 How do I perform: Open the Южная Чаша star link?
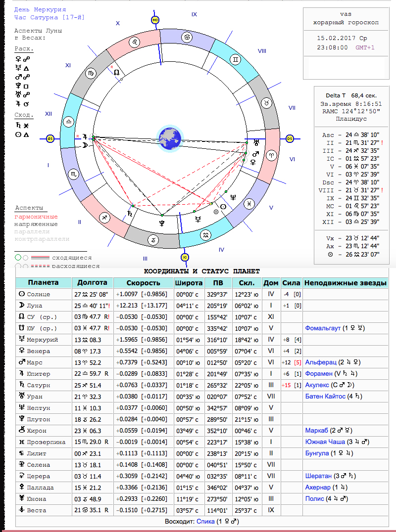[325, 442]
